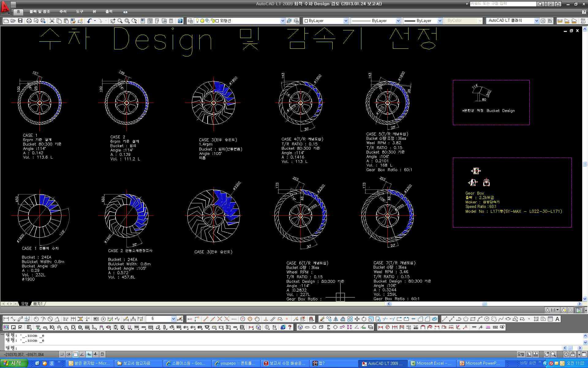
Task: Click the Undo arrow icon
Action: coord(89,21)
